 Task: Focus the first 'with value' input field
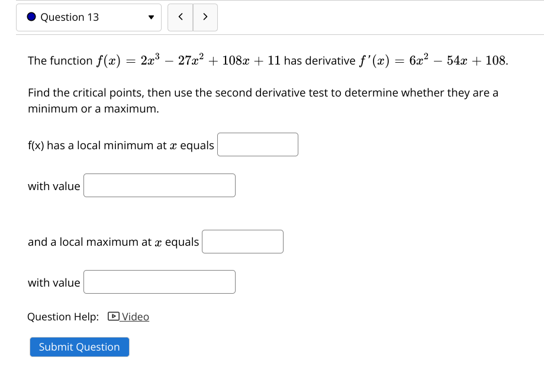point(159,185)
